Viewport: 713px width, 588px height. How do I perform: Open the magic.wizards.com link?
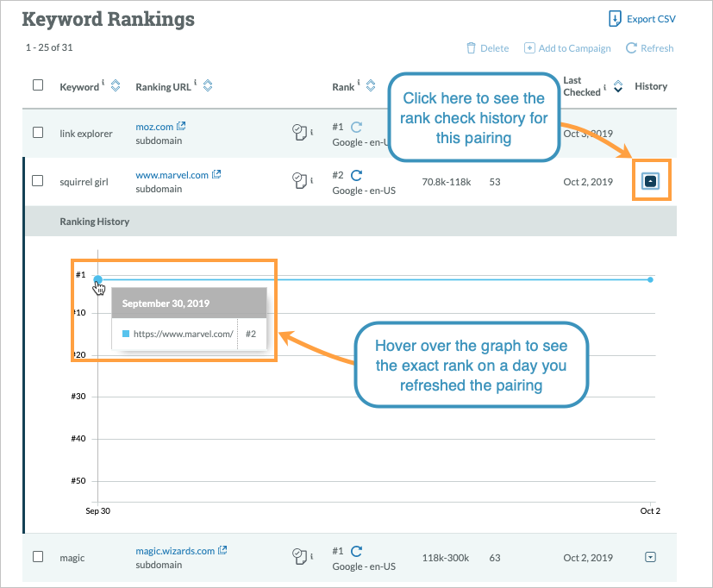click(175, 551)
